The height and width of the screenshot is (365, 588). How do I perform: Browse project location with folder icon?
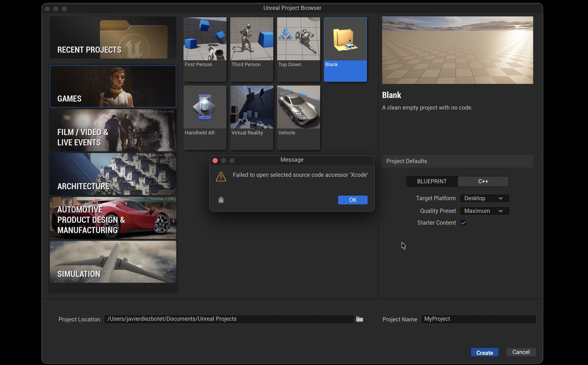[x=359, y=319]
